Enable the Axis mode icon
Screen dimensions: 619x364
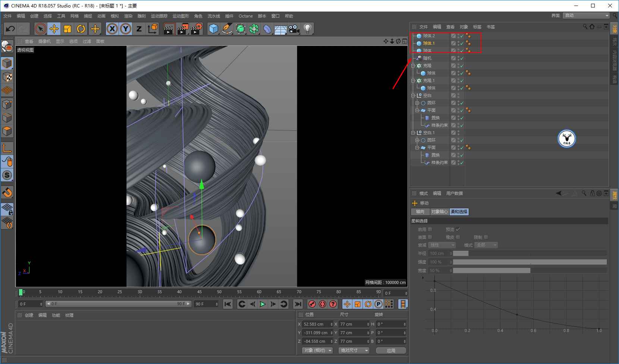pos(7,148)
